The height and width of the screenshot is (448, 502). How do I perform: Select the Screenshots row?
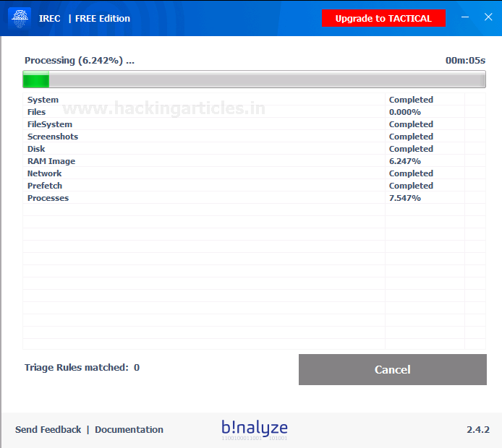click(254, 137)
